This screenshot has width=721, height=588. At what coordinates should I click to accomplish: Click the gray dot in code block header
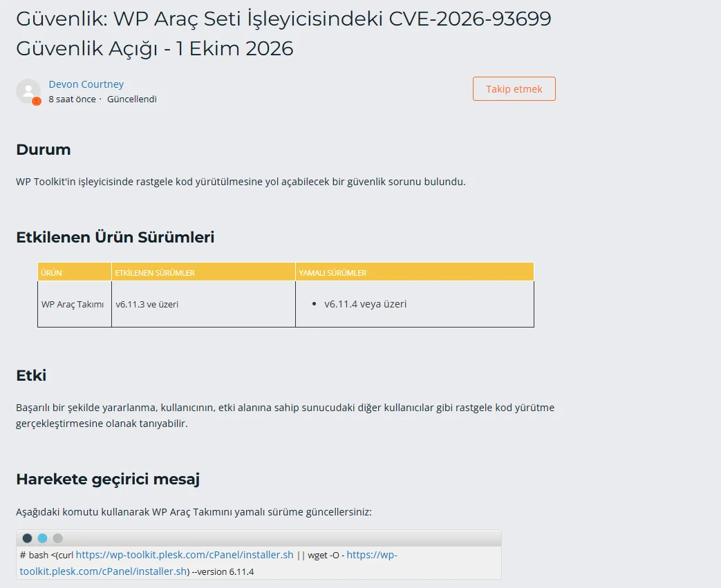[x=57, y=538]
